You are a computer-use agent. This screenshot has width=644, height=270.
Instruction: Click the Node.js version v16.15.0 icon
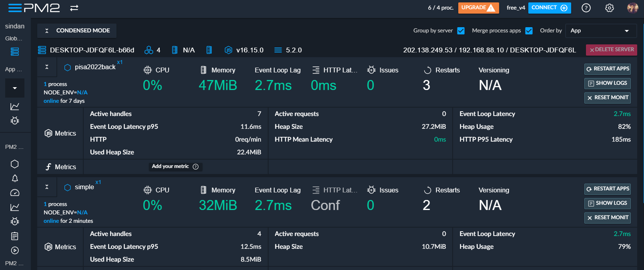click(228, 50)
